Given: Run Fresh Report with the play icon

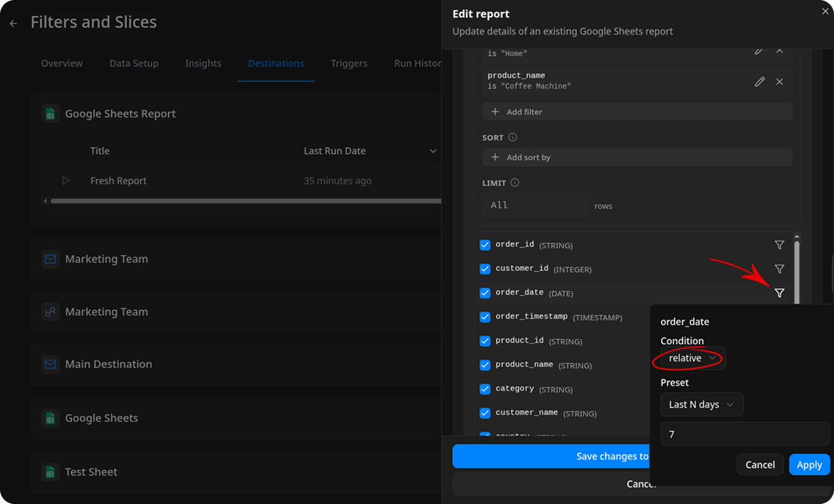Looking at the screenshot, I should 66,180.
